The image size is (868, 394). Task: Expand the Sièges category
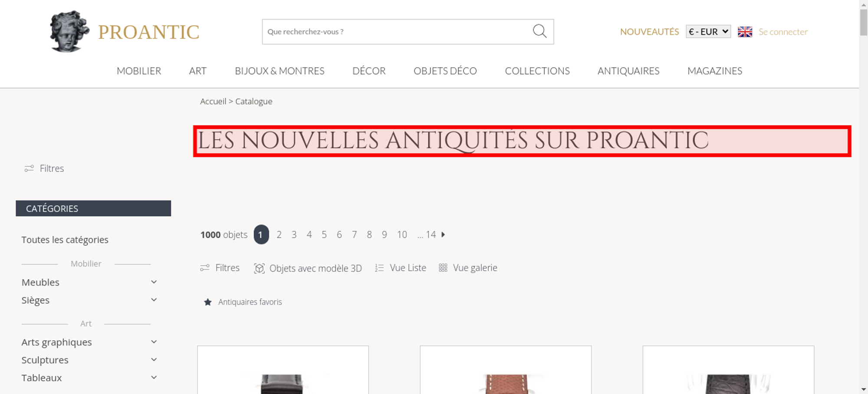(x=154, y=300)
